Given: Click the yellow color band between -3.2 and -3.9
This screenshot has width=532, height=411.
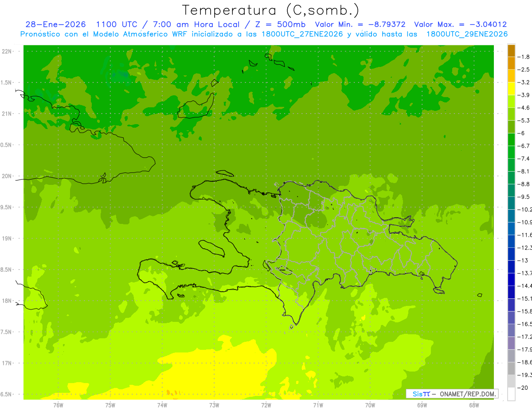Looking at the screenshot, I should 511,89.
